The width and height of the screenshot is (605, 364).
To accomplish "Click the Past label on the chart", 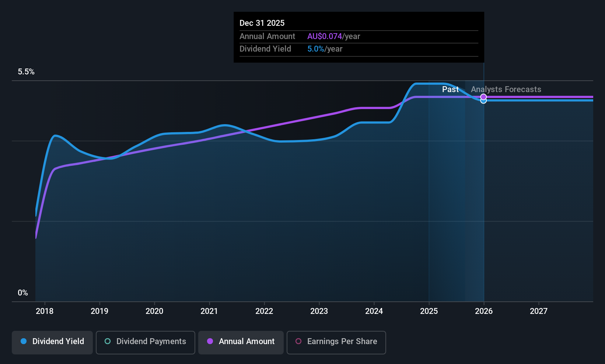I will tap(450, 90).
